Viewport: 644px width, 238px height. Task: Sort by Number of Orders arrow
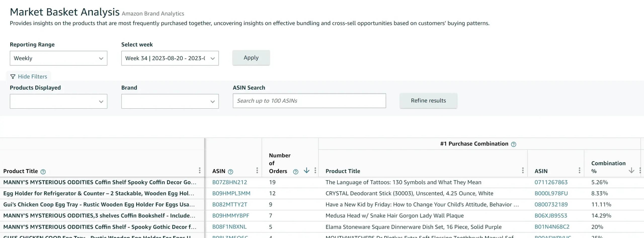tap(306, 171)
